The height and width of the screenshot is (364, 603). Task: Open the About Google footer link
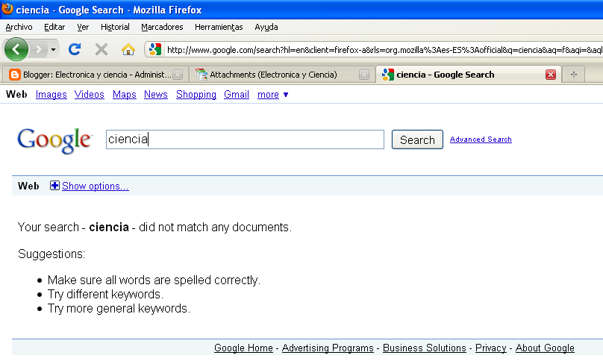click(545, 348)
